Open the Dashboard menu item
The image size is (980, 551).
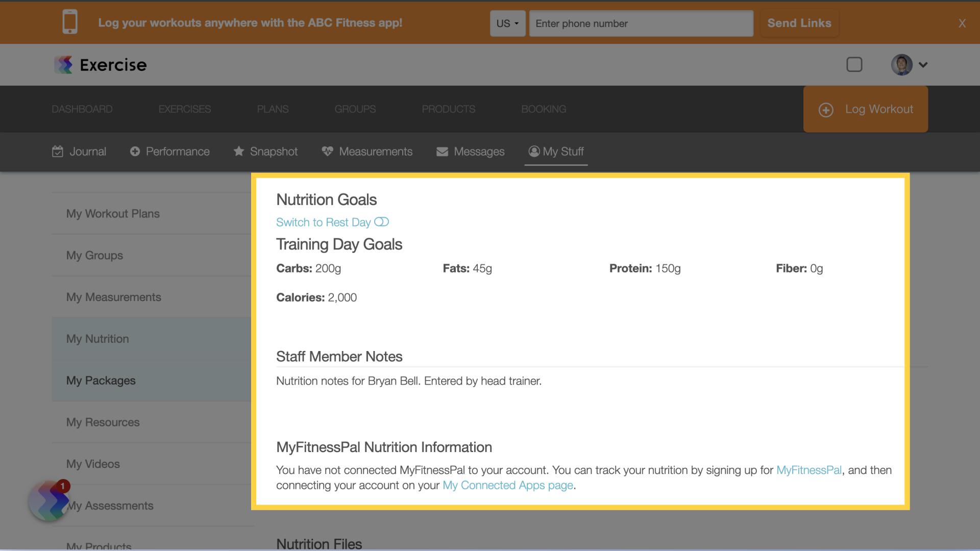pyautogui.click(x=82, y=108)
